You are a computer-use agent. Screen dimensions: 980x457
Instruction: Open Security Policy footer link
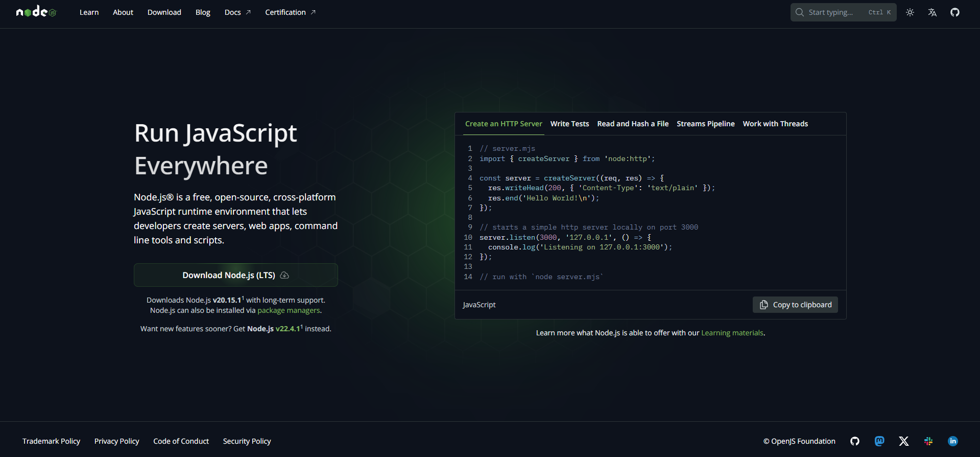click(247, 441)
